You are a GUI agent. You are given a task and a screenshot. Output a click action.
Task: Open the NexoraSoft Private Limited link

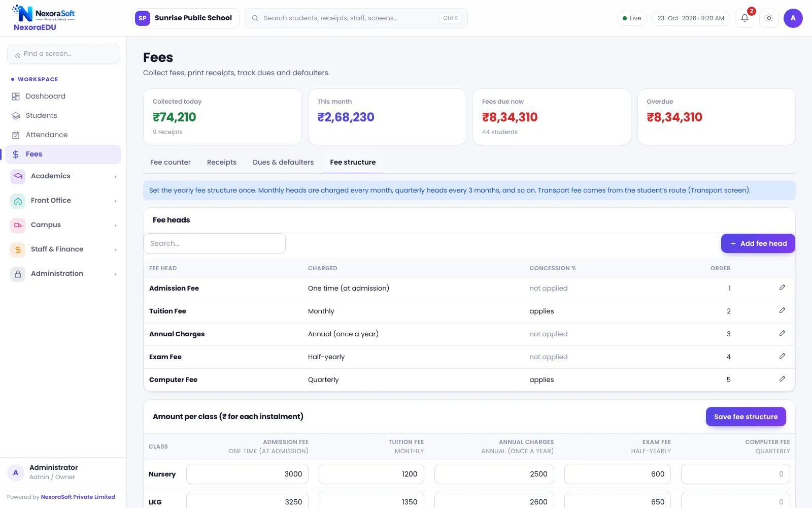pyautogui.click(x=78, y=497)
